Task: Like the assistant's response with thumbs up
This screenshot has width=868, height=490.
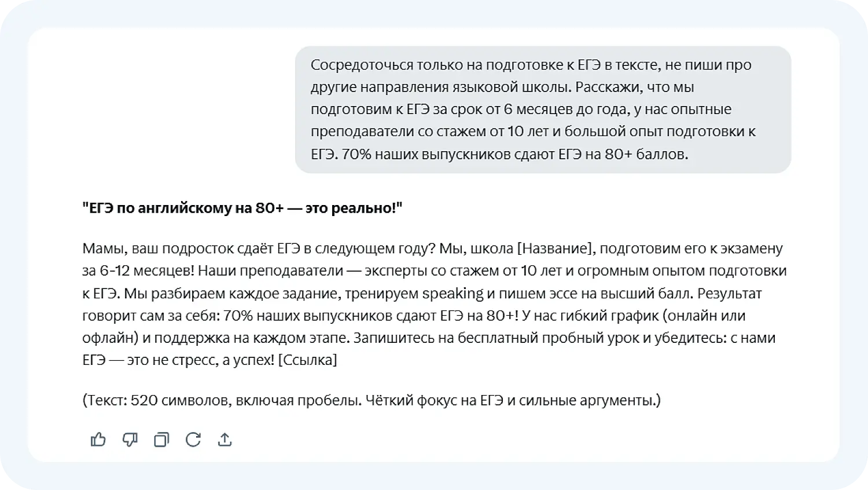Action: tap(98, 440)
